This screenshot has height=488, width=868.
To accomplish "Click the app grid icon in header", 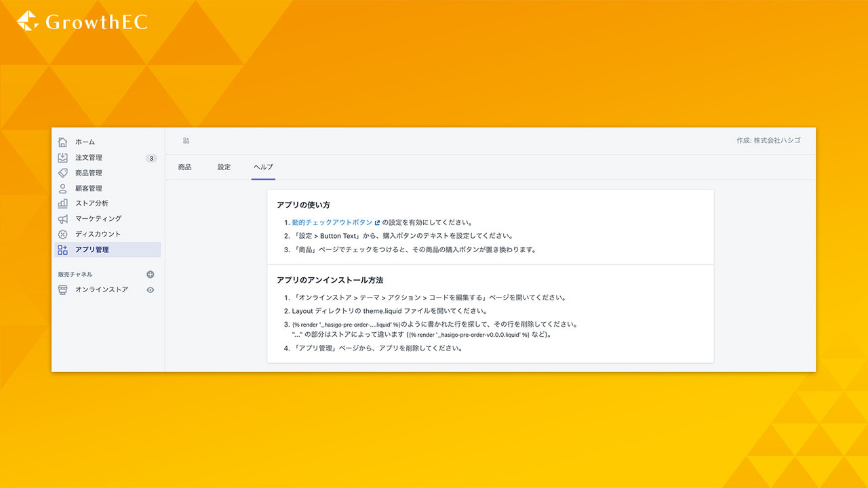I will pyautogui.click(x=186, y=140).
